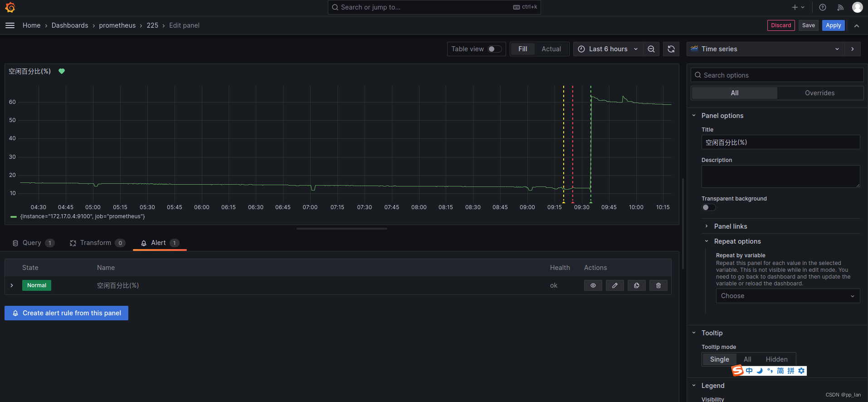Click the red dashed alert annotation marker
The width and height of the screenshot is (868, 402).
573,201
